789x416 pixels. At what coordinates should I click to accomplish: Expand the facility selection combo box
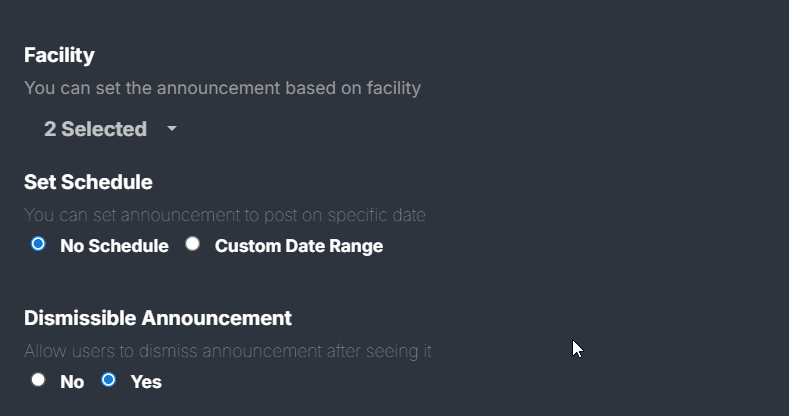click(x=109, y=129)
